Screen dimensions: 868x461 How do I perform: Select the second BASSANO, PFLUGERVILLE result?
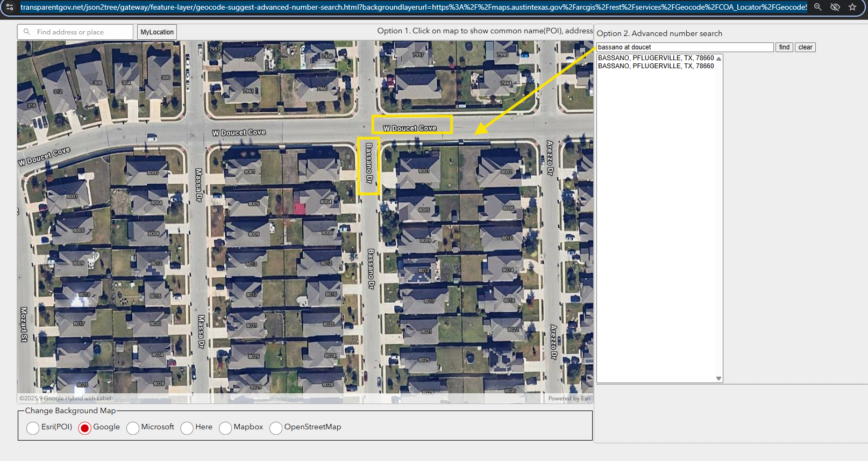coord(656,66)
